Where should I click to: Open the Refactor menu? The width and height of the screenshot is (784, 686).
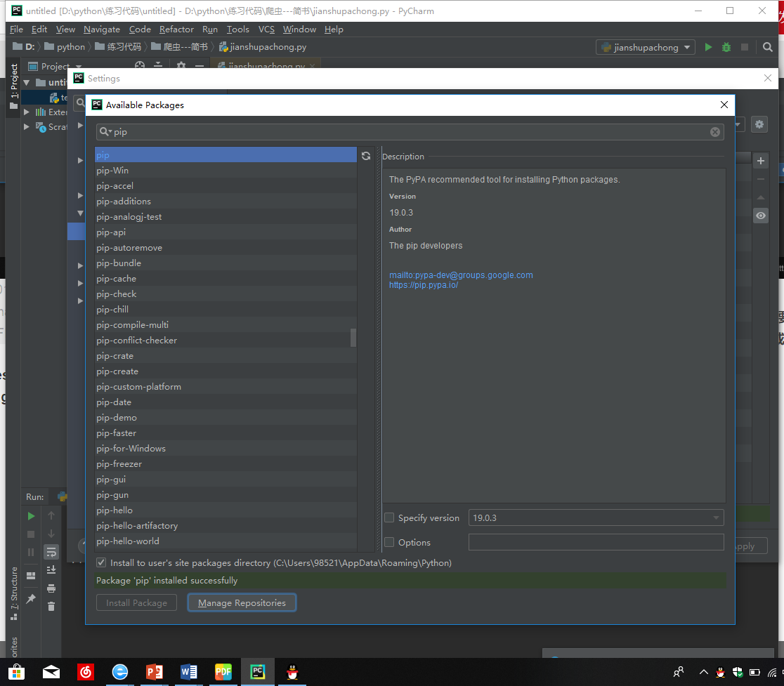point(176,29)
